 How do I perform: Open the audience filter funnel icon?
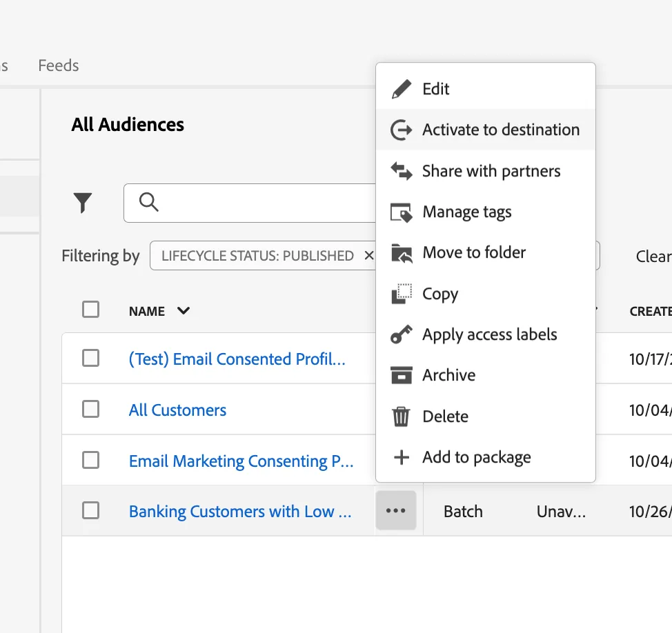(83, 203)
